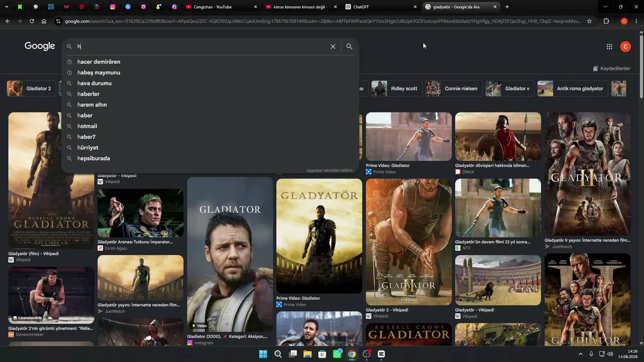The image size is (644, 362).
Task: Reload the page
Action: point(32,21)
